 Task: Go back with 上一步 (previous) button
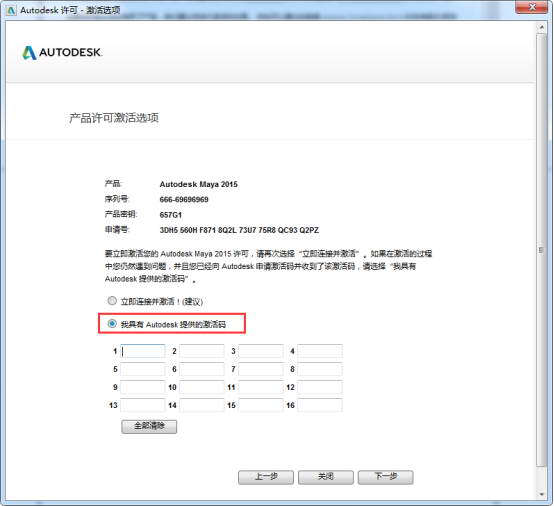266,477
